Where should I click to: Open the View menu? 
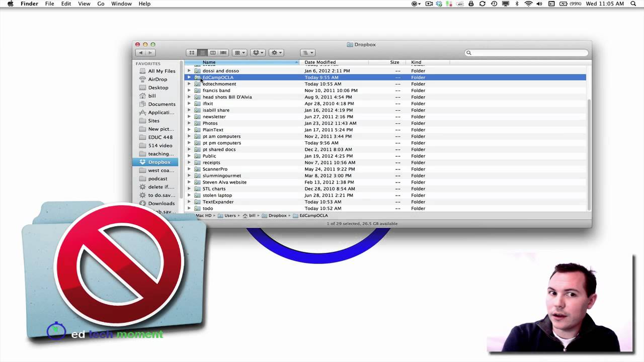click(84, 4)
